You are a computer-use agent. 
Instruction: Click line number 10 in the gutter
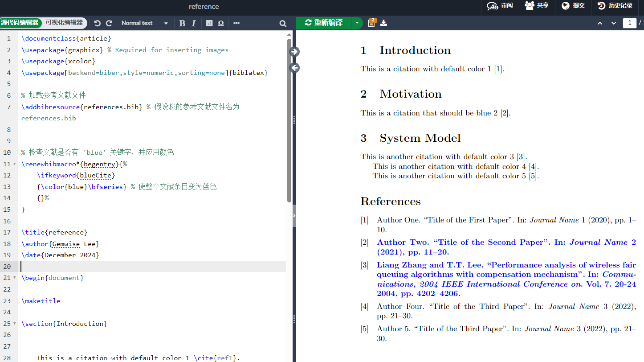click(7, 152)
